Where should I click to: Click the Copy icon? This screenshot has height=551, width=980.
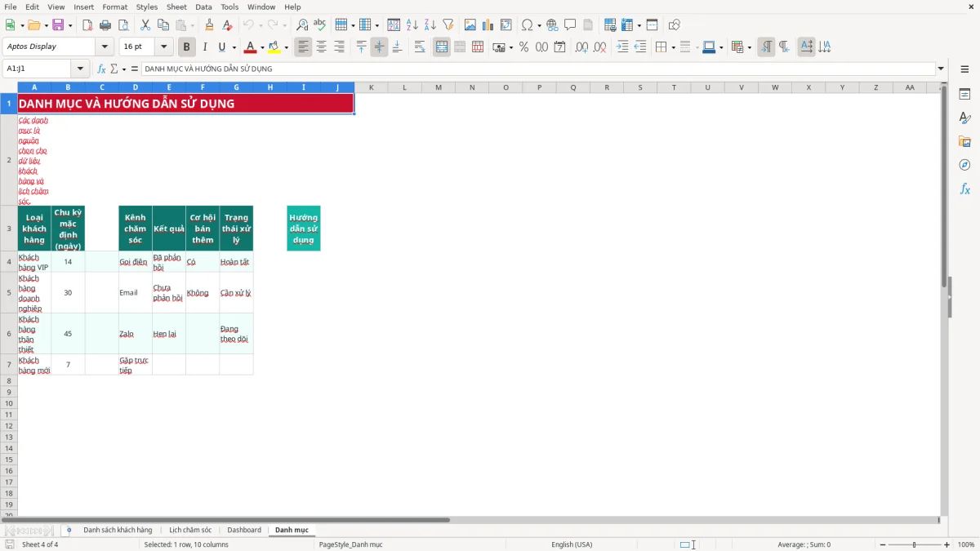163,25
